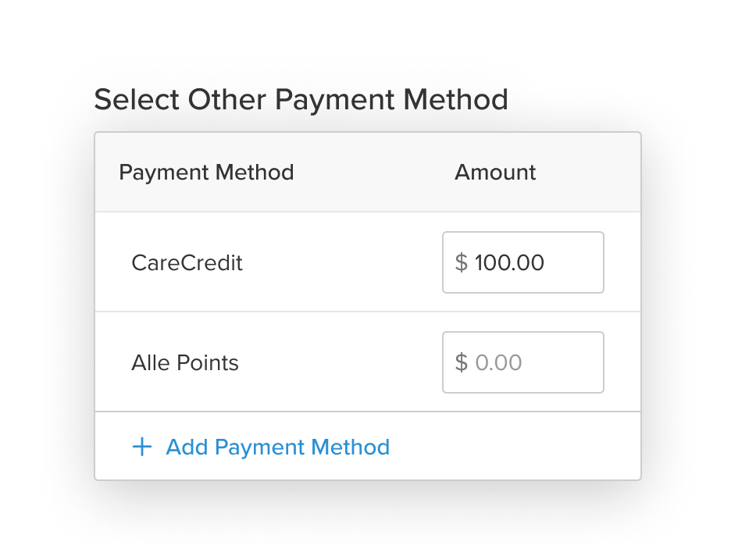Click the plus icon beside Add Payment Method
756x556 pixels.
[141, 447]
